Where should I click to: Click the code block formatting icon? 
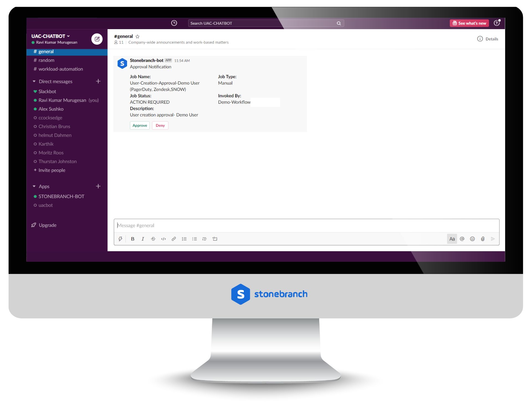(215, 239)
